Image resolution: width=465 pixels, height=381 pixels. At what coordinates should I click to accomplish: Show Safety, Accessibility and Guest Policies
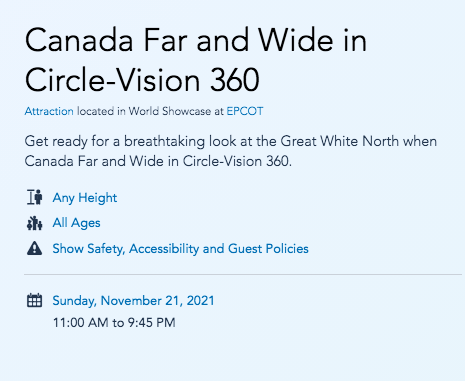click(x=180, y=249)
